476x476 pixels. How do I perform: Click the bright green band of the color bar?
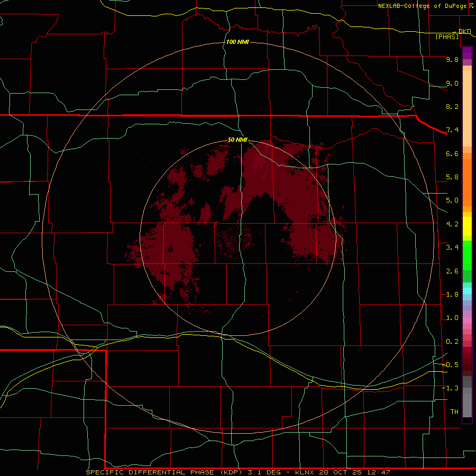(x=467, y=255)
